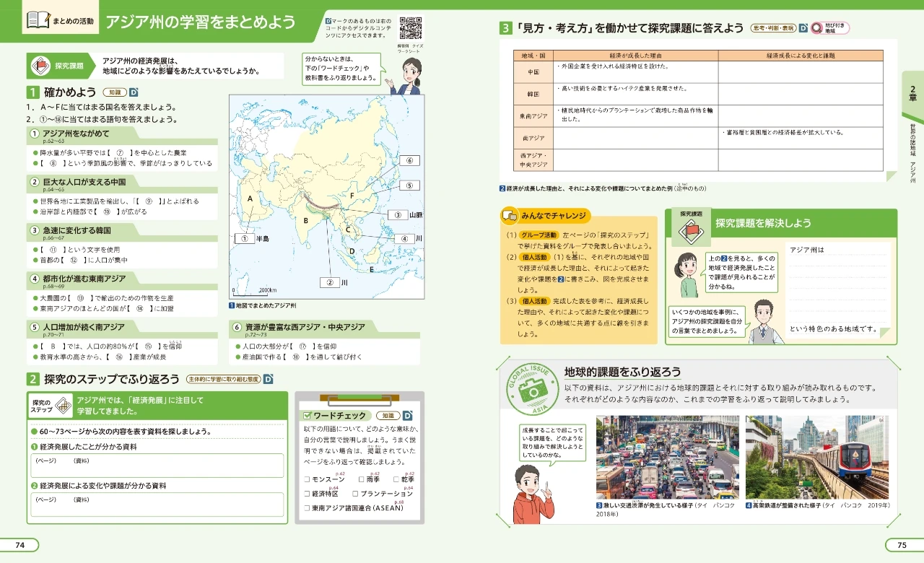Click the 探究のステップ icon
The height and width of the screenshot is (563, 924).
pos(64,407)
